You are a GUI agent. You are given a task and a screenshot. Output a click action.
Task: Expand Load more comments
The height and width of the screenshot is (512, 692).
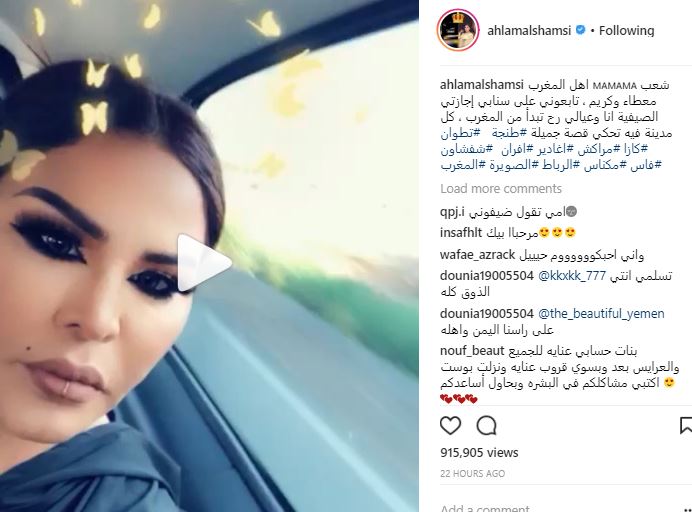pyautogui.click(x=501, y=189)
